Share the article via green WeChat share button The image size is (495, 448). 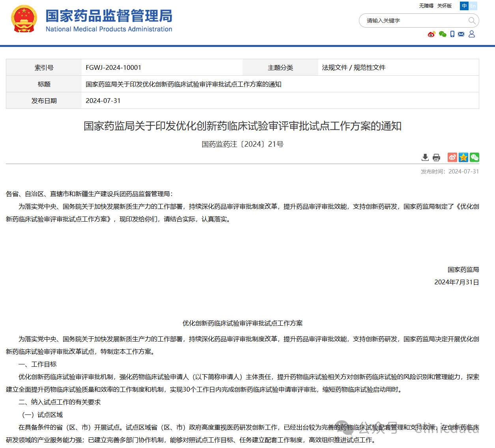tap(474, 157)
